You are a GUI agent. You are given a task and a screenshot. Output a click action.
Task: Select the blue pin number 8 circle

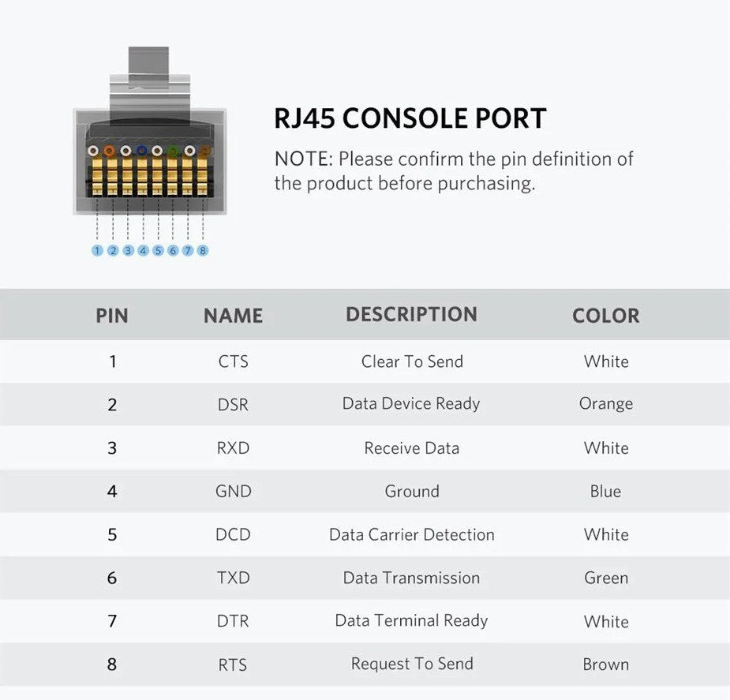click(203, 250)
